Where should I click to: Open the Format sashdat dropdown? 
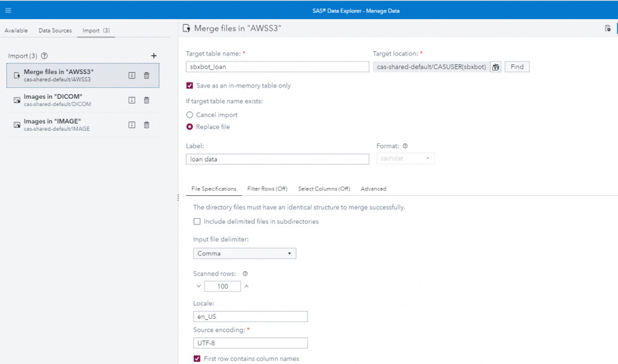pyautogui.click(x=405, y=159)
